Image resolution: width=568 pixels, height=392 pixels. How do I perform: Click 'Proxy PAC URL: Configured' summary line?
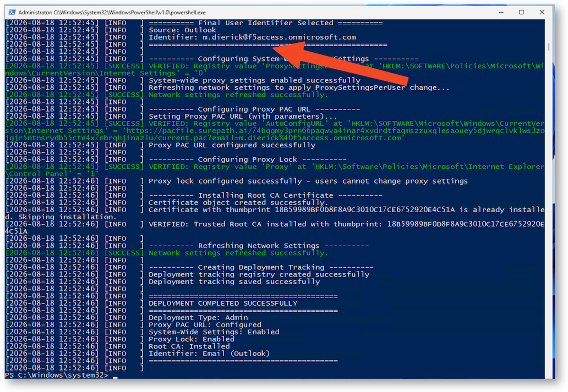pos(205,325)
